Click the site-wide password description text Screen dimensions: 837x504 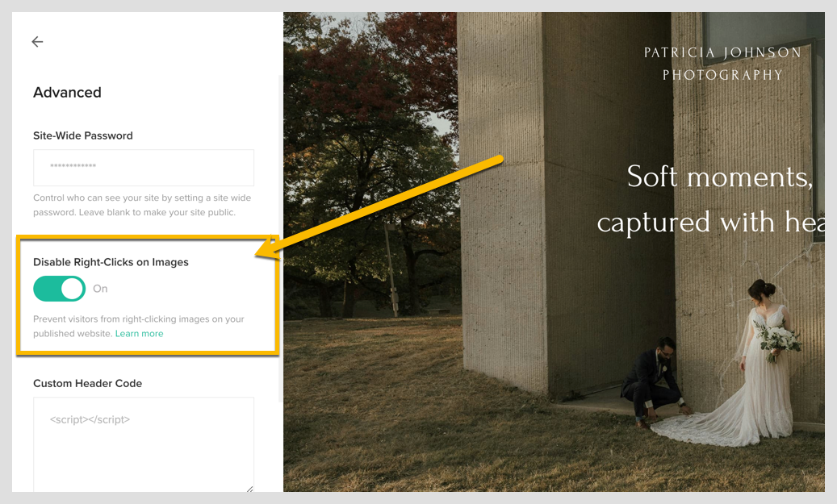[x=141, y=205]
